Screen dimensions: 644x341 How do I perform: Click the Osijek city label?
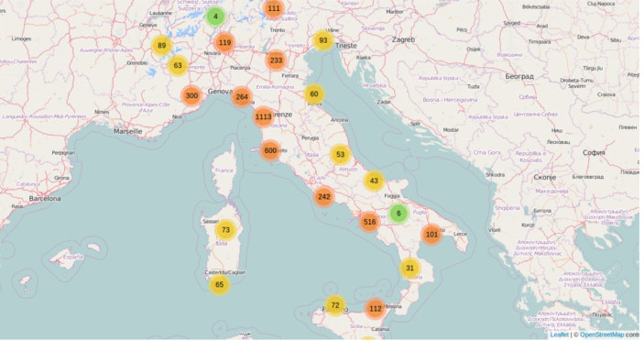[474, 49]
